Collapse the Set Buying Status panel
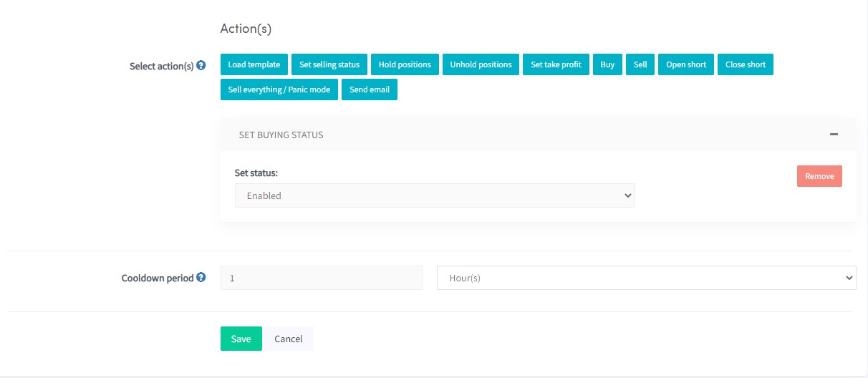 coord(834,135)
